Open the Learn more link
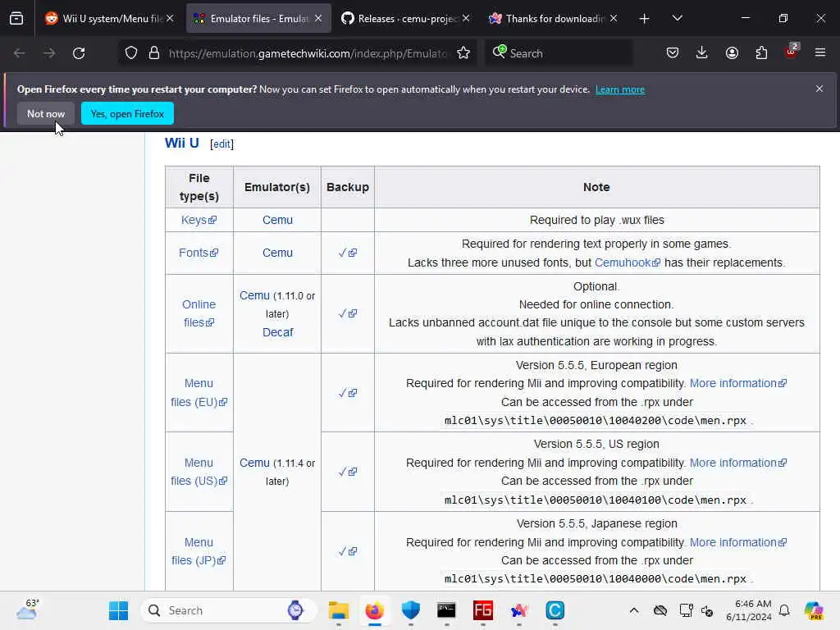The image size is (840, 630). [x=620, y=89]
